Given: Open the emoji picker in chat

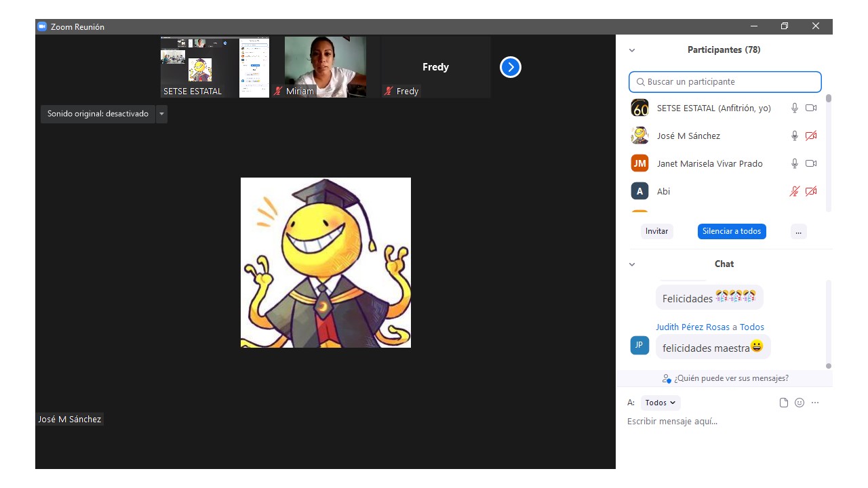Looking at the screenshot, I should [x=800, y=403].
